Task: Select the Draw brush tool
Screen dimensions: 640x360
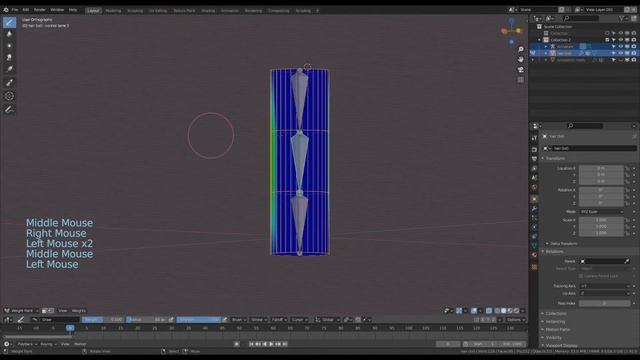Action: 9,22
